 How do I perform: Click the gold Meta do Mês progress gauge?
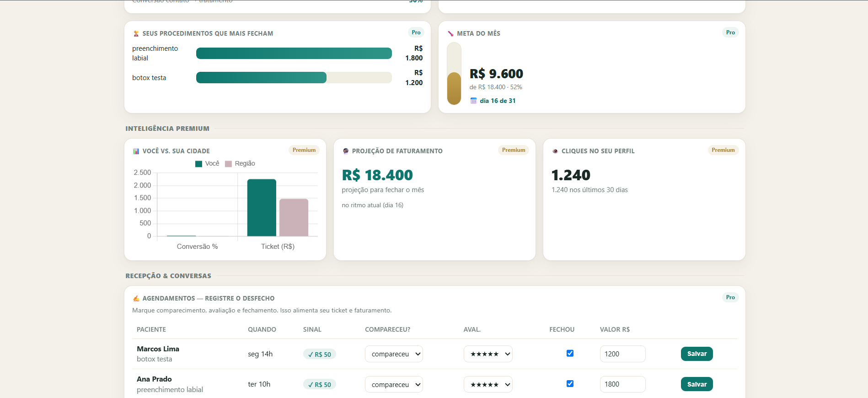(x=454, y=74)
